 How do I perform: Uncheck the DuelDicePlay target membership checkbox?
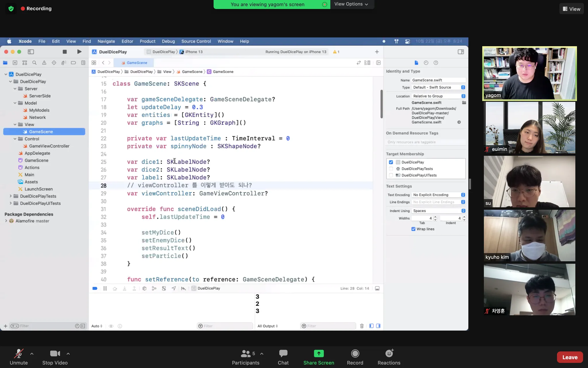tap(391, 162)
